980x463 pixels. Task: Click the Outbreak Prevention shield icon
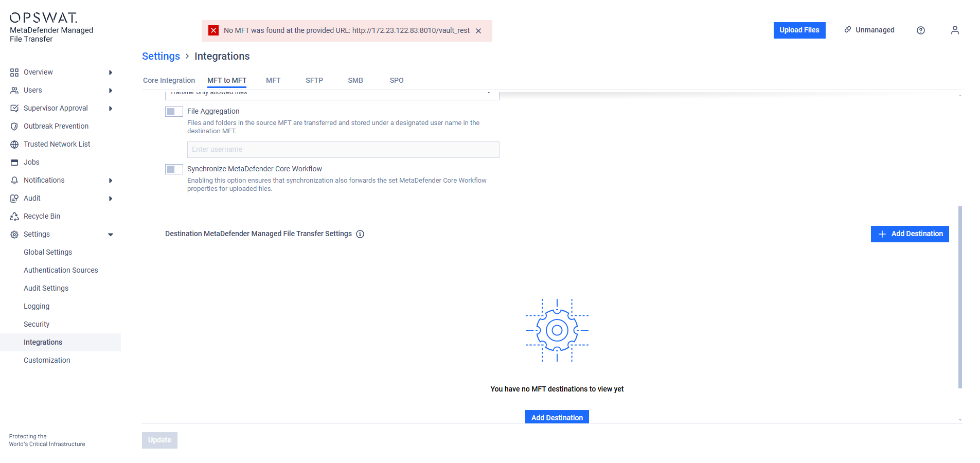point(14,127)
